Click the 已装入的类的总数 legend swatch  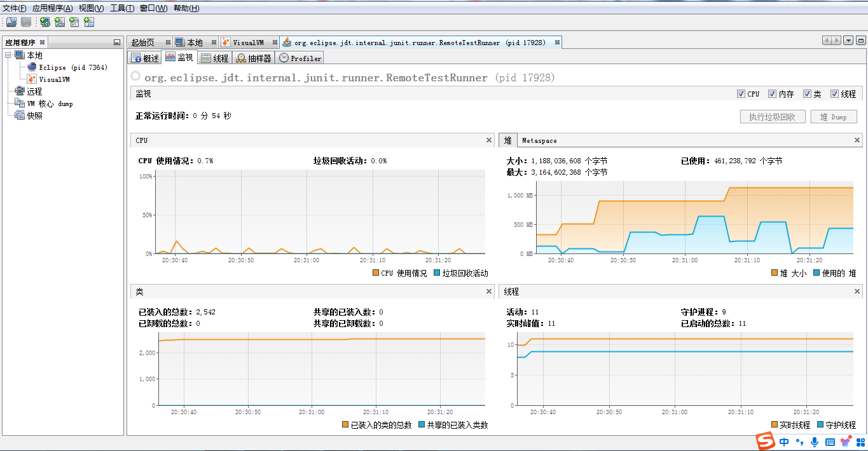click(x=345, y=424)
